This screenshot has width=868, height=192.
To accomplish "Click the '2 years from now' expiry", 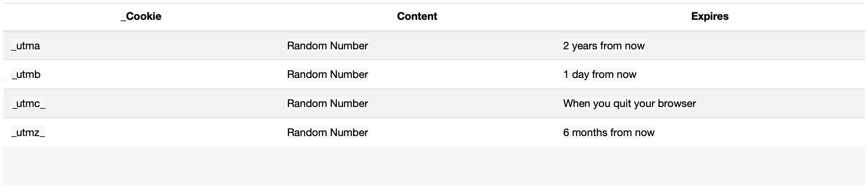I will pyautogui.click(x=604, y=46).
